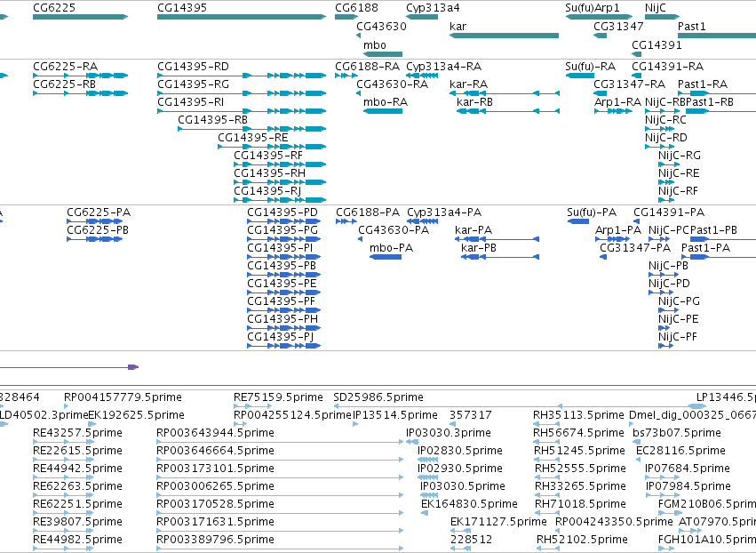Click transcript CG6225-RA
This screenshot has width=756, height=553.
pos(66,67)
